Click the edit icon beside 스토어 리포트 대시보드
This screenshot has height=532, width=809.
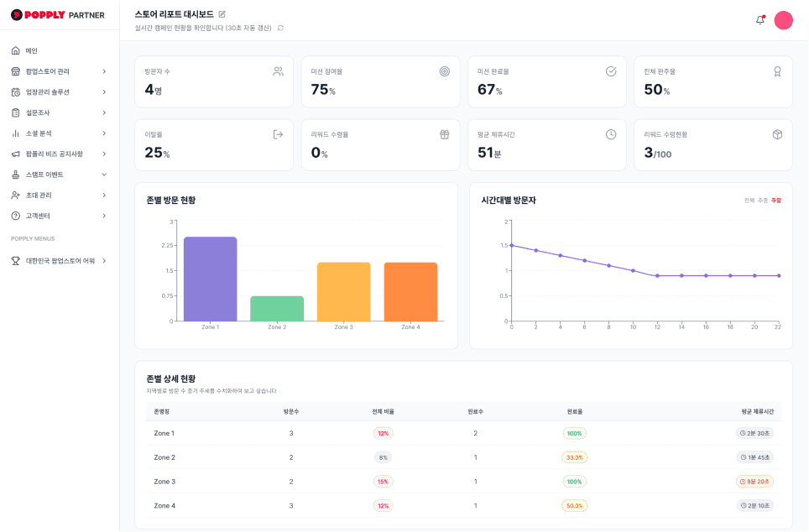click(222, 14)
